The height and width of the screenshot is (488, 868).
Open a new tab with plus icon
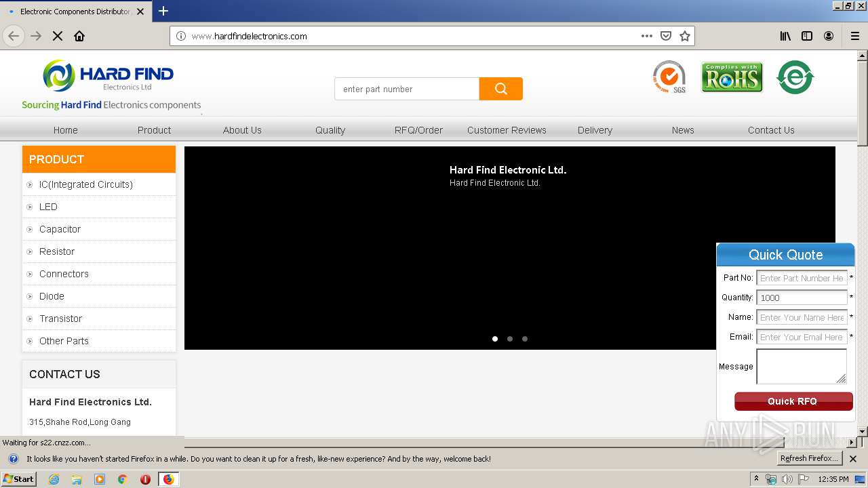pos(163,11)
